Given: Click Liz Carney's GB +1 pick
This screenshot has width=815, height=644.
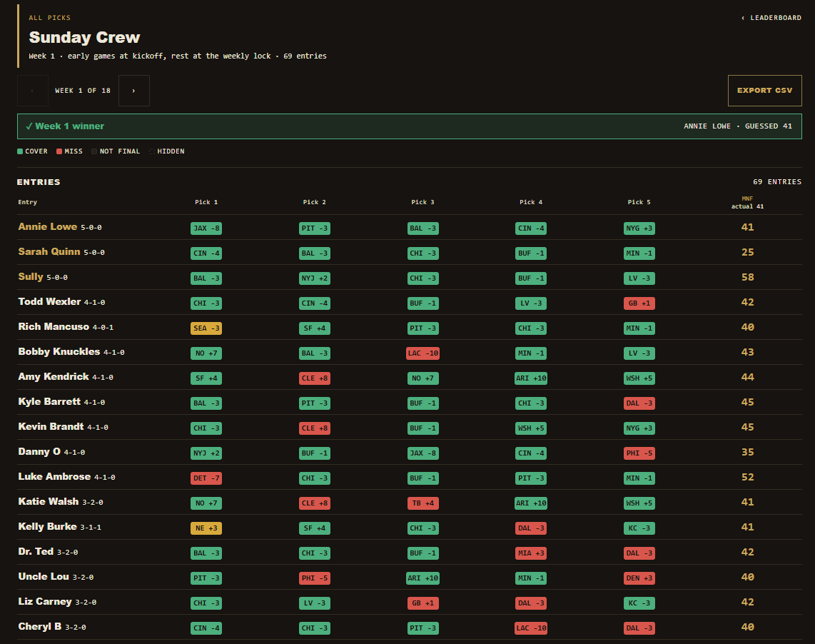Looking at the screenshot, I should [422, 603].
